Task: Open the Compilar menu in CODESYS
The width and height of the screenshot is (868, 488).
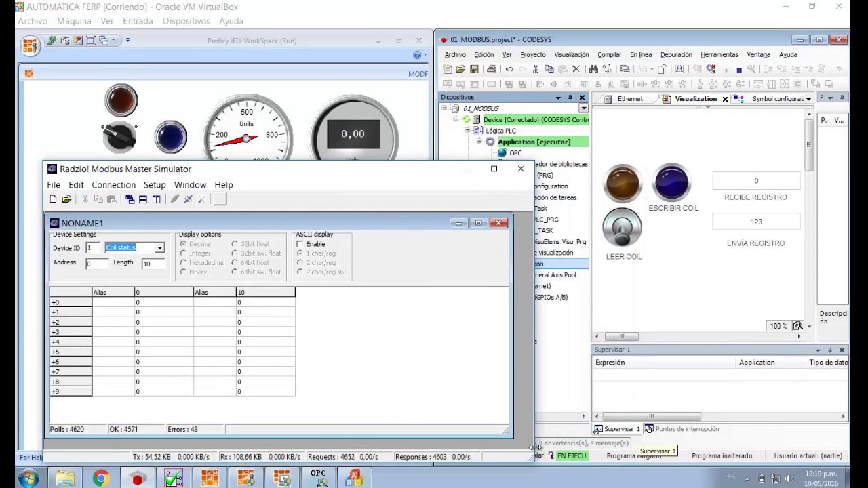Action: 609,55
